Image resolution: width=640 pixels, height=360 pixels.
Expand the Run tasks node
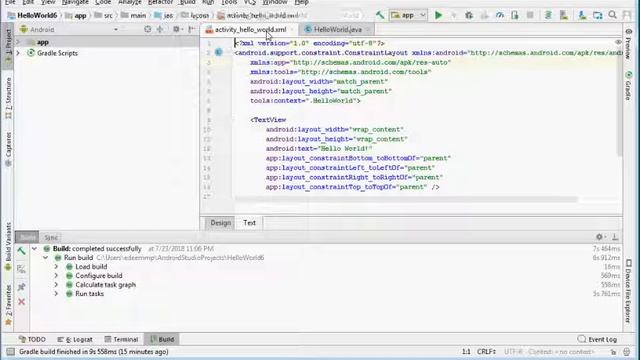click(56, 293)
